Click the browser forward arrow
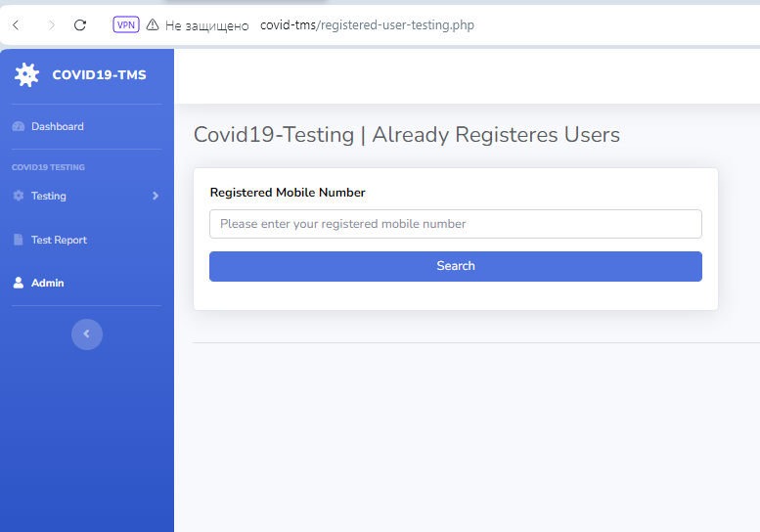Viewport: 760px width, 532px height. point(51,25)
